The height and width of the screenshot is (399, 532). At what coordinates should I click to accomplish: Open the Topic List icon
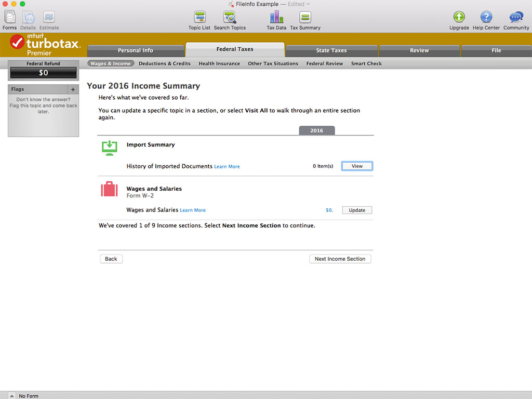[x=199, y=17]
